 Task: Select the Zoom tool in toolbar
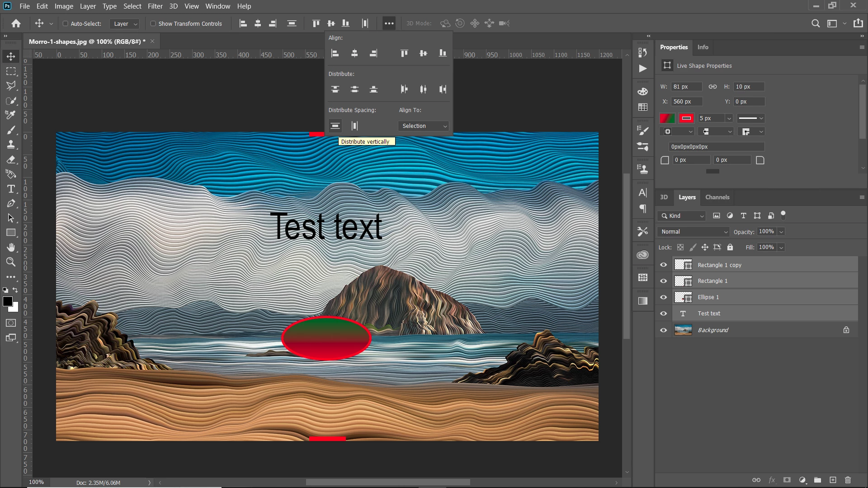coord(11,262)
